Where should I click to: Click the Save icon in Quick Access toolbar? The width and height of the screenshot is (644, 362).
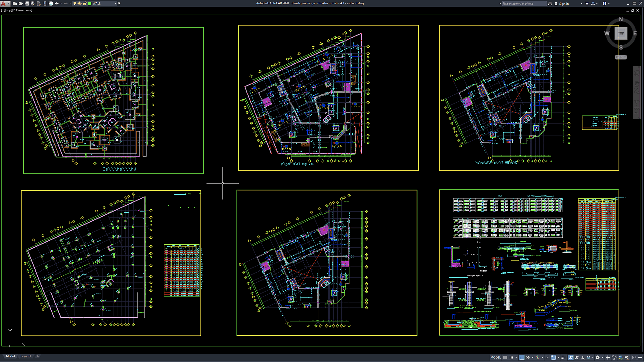pyautogui.click(x=27, y=3)
